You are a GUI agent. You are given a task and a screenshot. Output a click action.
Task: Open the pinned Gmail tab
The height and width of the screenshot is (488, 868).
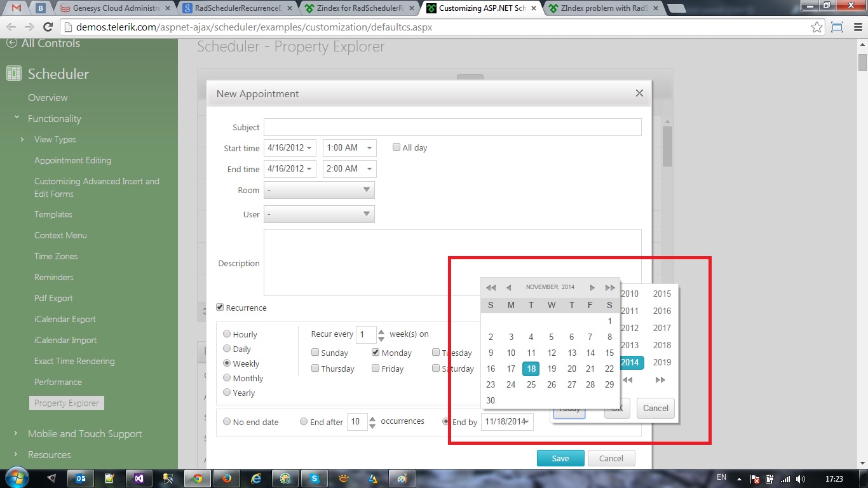point(17,8)
